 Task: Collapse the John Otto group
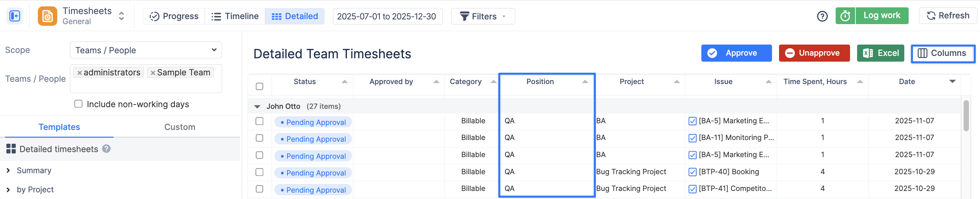257,107
